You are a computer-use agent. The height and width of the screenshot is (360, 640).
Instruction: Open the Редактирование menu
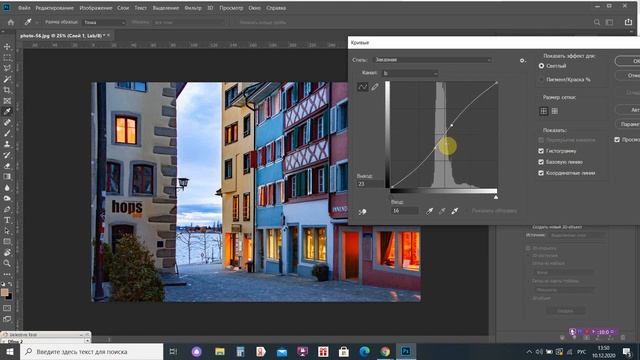54,8
